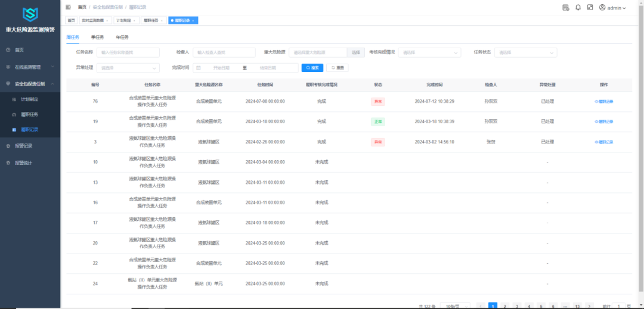
Task: Close the 实时监测数据 tab
Action: click(107, 20)
